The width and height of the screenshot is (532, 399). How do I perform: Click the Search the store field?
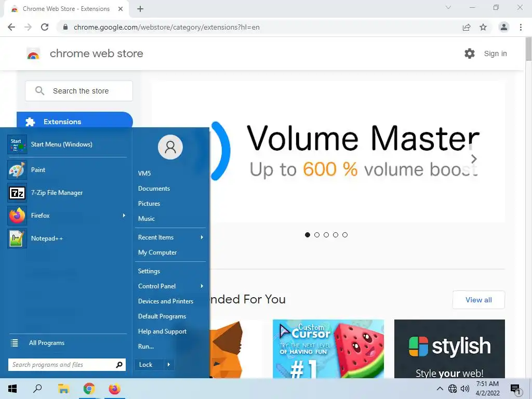click(x=79, y=91)
